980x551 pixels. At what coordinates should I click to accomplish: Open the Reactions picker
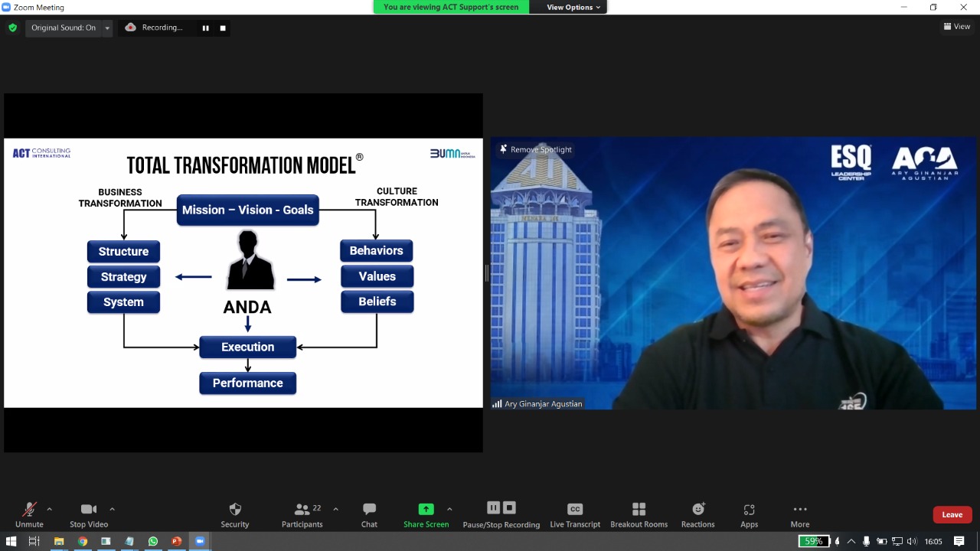pos(697,514)
